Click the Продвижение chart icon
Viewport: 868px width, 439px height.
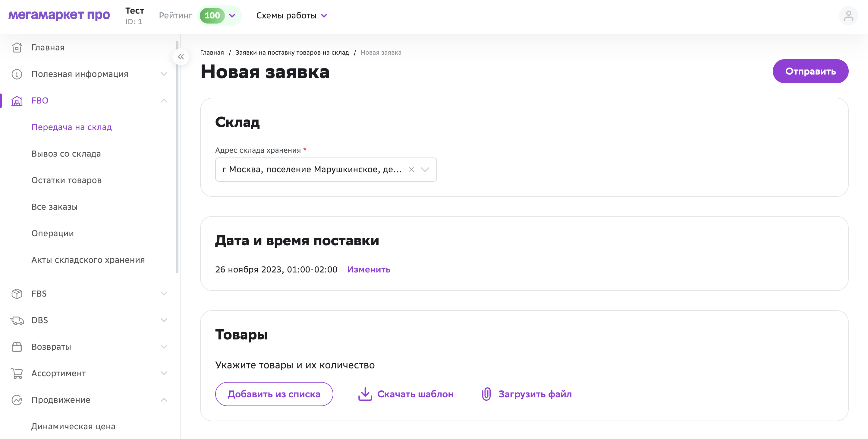17,400
